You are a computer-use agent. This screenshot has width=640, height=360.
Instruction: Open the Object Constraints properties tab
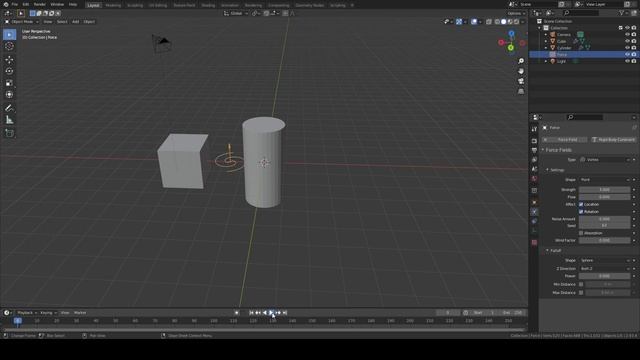(534, 221)
